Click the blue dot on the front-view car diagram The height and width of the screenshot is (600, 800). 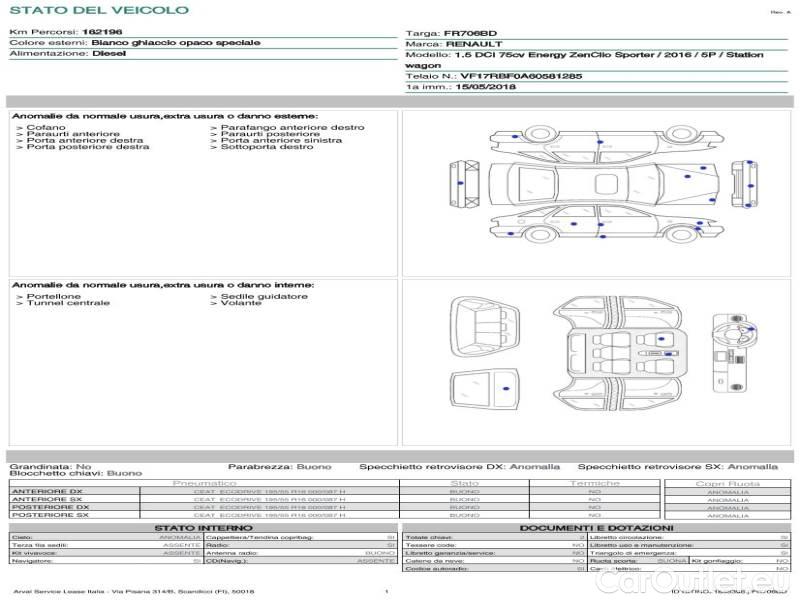(460, 183)
